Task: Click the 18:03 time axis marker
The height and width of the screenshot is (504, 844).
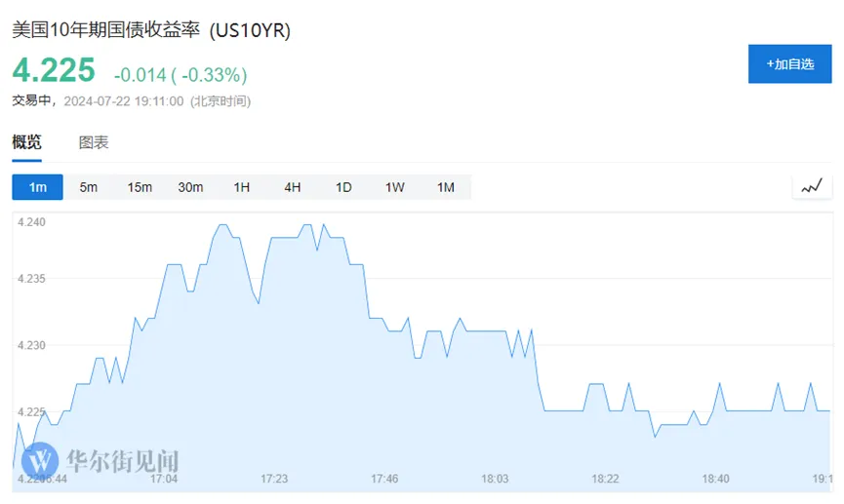Action: tap(496, 479)
